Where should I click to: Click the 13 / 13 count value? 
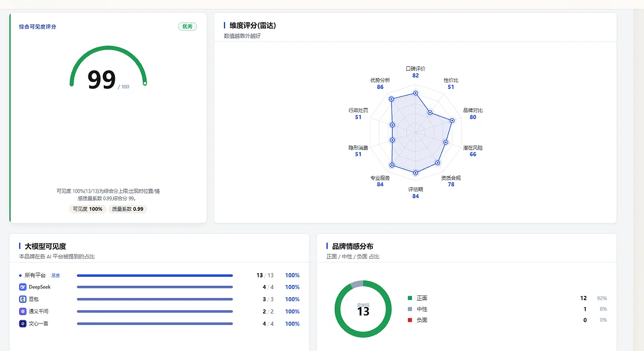pyautogui.click(x=265, y=275)
